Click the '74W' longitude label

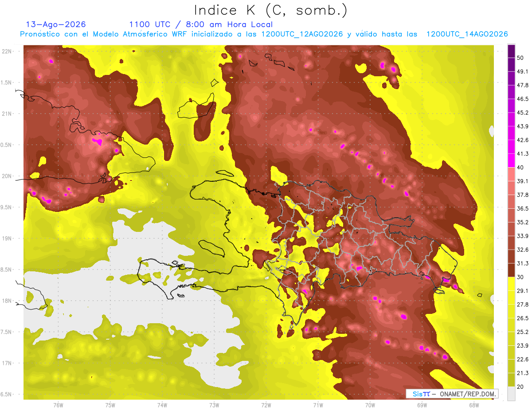click(162, 405)
